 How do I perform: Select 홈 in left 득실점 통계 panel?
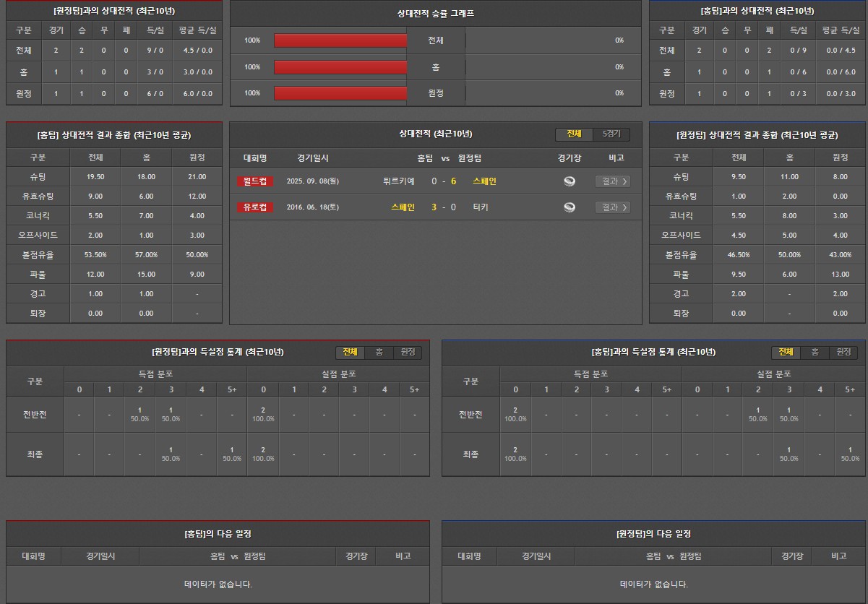coord(379,352)
